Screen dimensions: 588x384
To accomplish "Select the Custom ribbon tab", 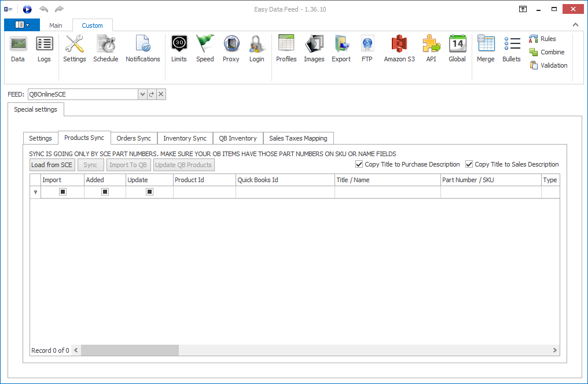I will [x=92, y=25].
